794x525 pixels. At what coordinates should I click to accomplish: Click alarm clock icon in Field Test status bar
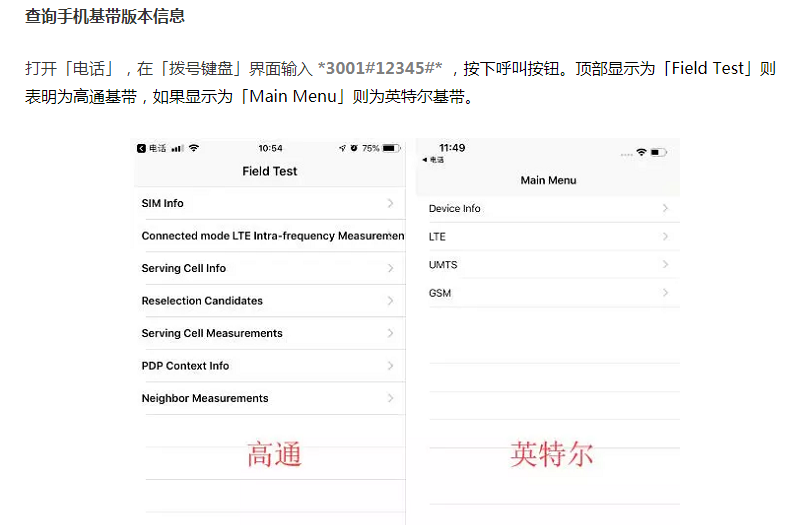point(354,148)
